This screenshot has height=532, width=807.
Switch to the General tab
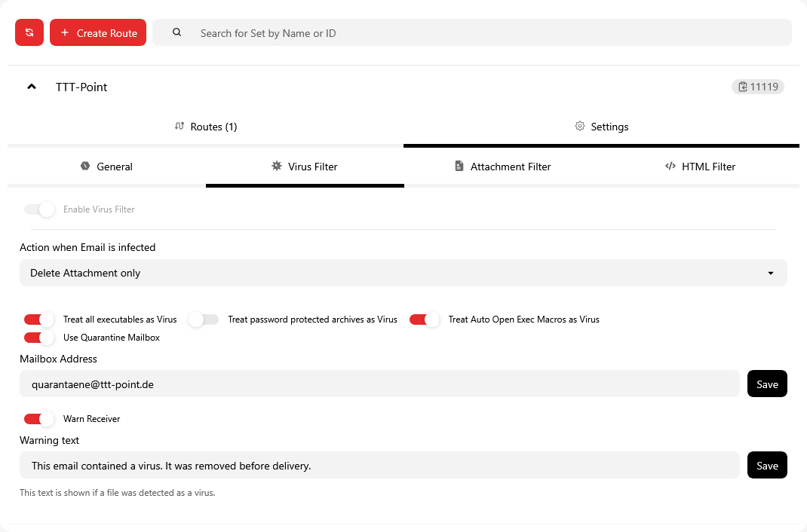click(x=106, y=167)
